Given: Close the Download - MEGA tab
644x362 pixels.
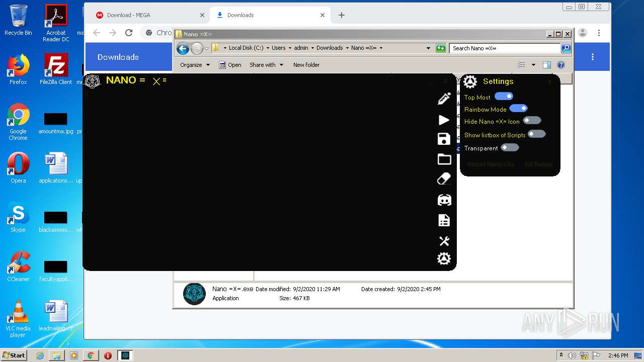Looking at the screenshot, I should tap(202, 15).
